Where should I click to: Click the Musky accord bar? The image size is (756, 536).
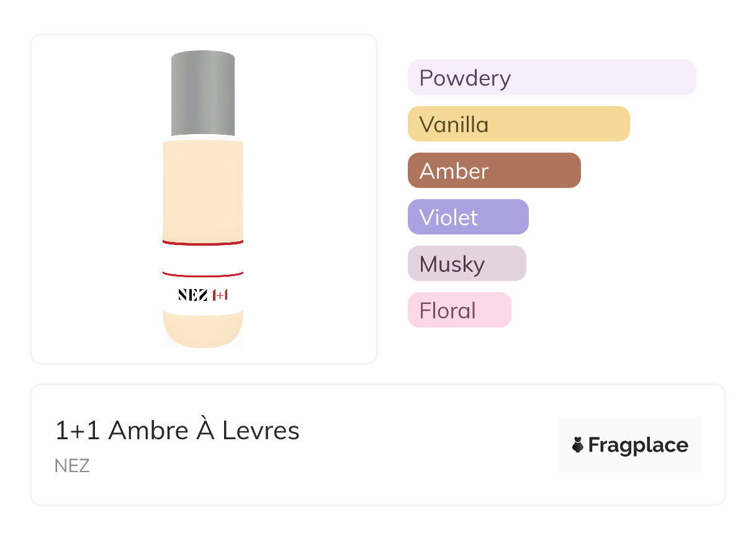(x=467, y=264)
